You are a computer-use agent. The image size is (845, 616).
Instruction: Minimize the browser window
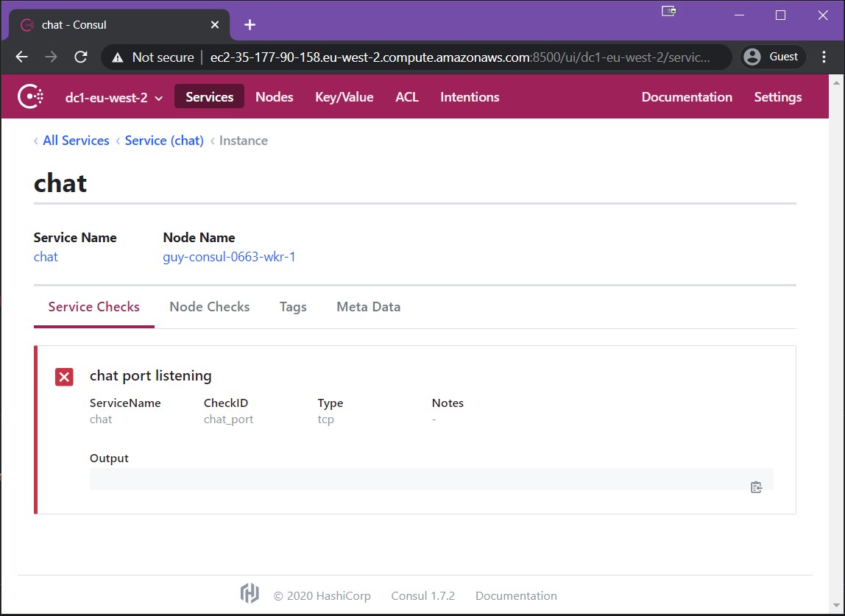(x=739, y=15)
